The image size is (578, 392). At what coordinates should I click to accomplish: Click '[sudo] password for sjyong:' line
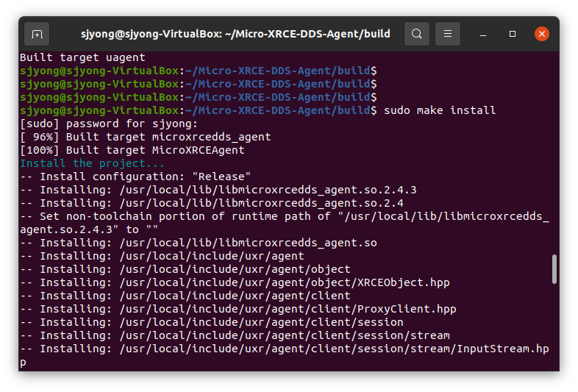click(x=109, y=124)
